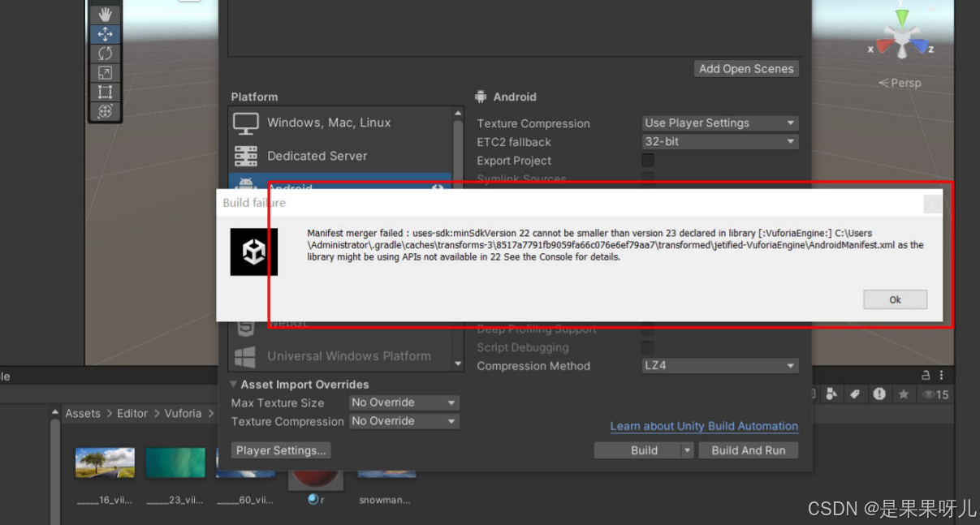Open Search by Type in Project panel

click(x=831, y=394)
